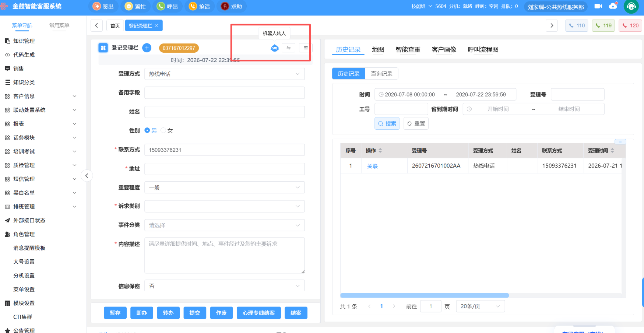
Task: Open the hamburger menu icon in form header
Action: 306,48
